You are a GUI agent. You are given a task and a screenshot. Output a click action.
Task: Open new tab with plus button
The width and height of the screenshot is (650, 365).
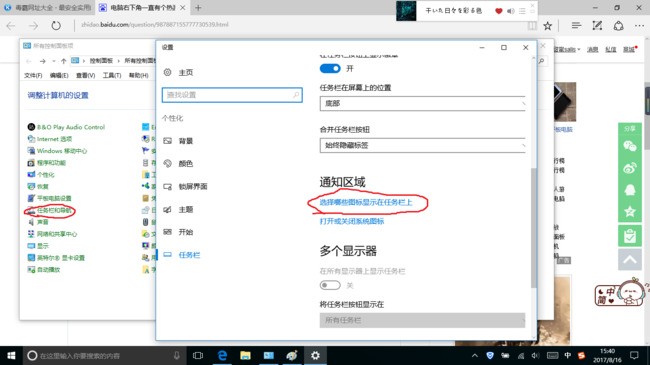pyautogui.click(x=198, y=7)
